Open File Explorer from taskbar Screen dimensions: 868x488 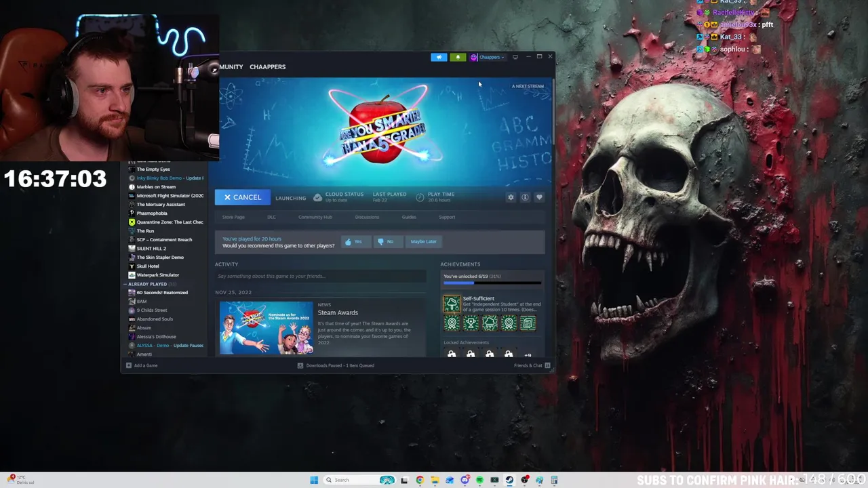point(435,480)
